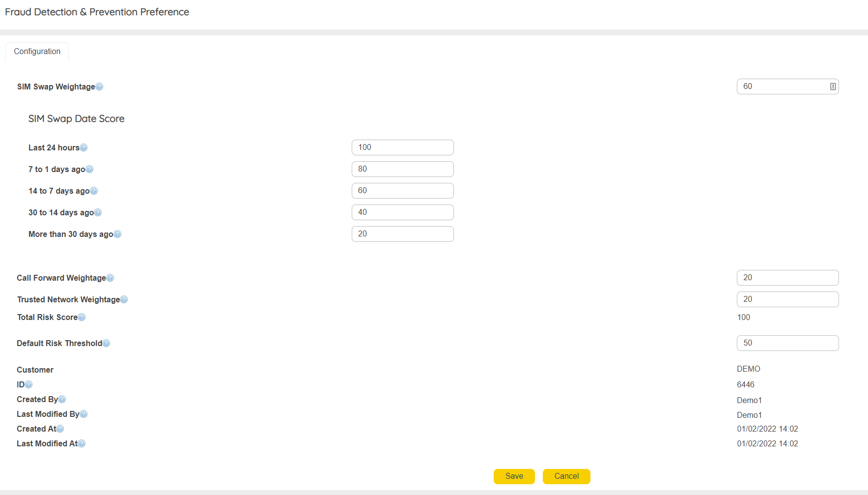The image size is (868, 495).
Task: Click the Last 24 hours score field
Action: (402, 147)
